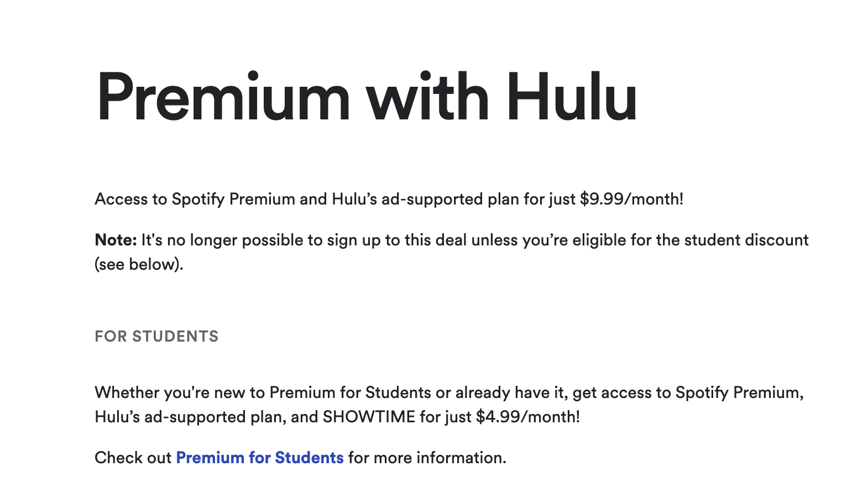
Task: Click the word Premium in the main title
Action: pyautogui.click(x=223, y=97)
